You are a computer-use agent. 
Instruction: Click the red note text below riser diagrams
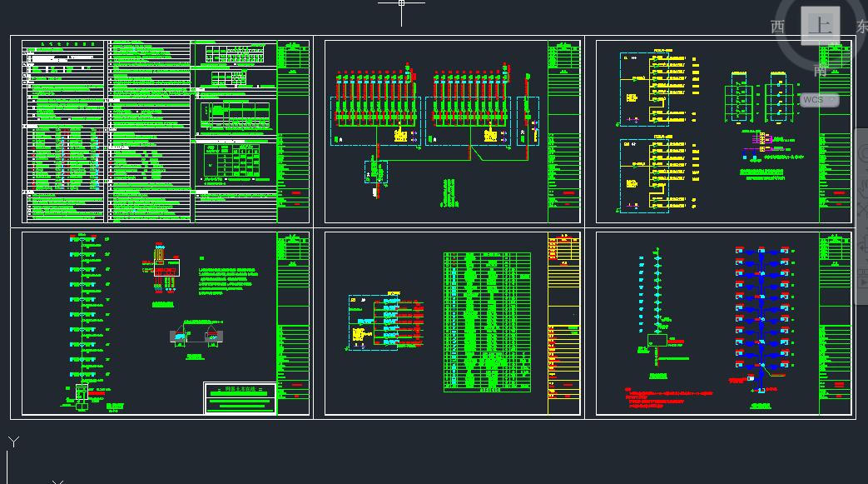(x=669, y=398)
